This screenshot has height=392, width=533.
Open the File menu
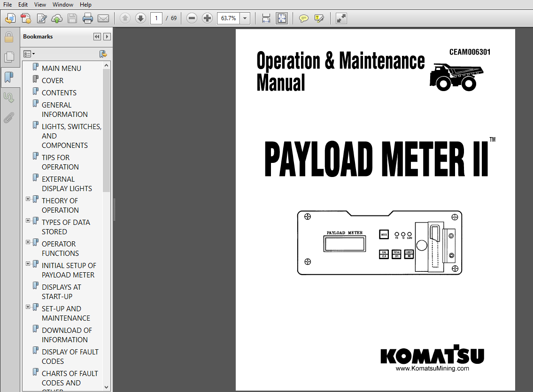(x=8, y=4)
